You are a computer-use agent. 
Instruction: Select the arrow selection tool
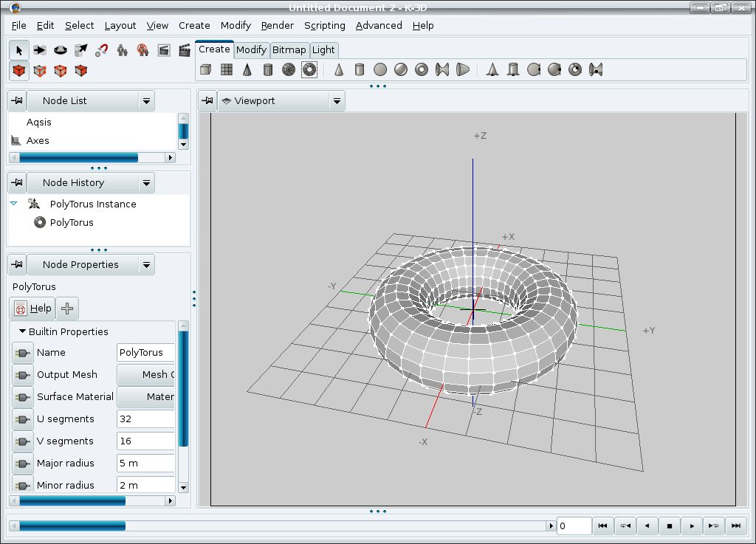[19, 50]
